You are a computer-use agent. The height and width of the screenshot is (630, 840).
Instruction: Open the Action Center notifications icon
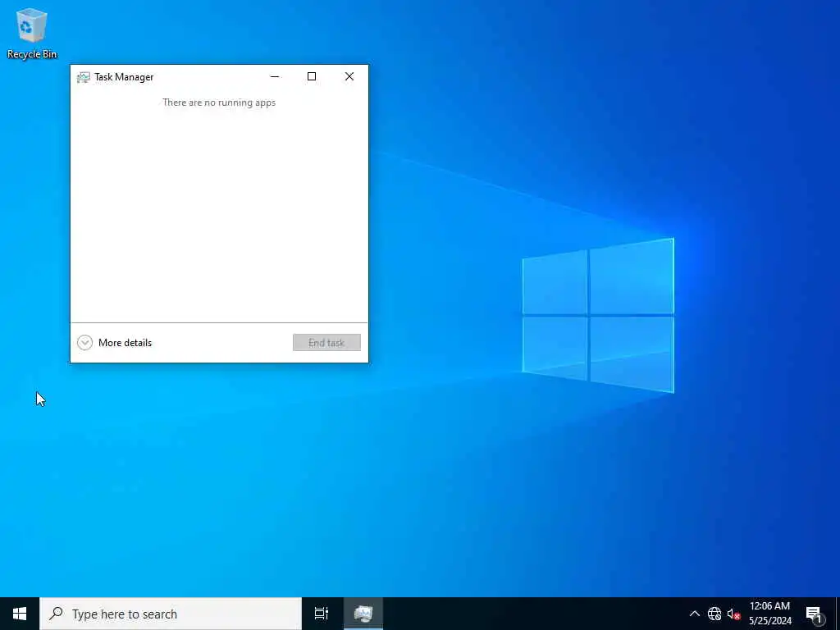pyautogui.click(x=814, y=614)
